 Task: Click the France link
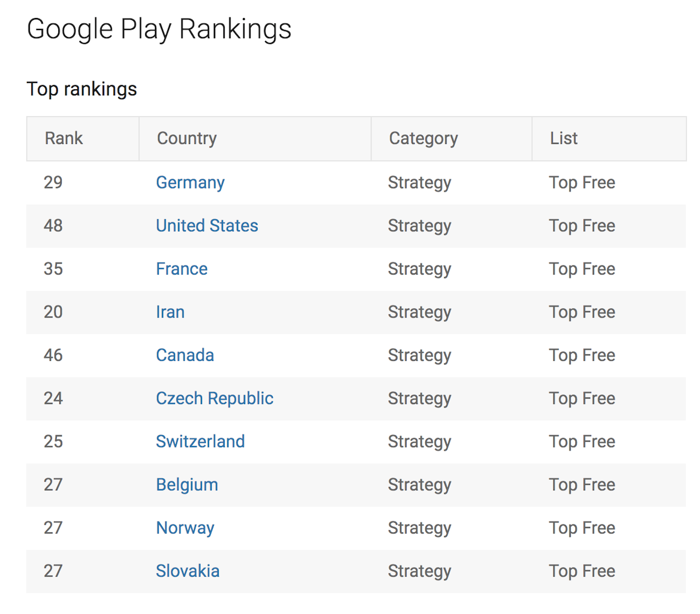pos(181,269)
